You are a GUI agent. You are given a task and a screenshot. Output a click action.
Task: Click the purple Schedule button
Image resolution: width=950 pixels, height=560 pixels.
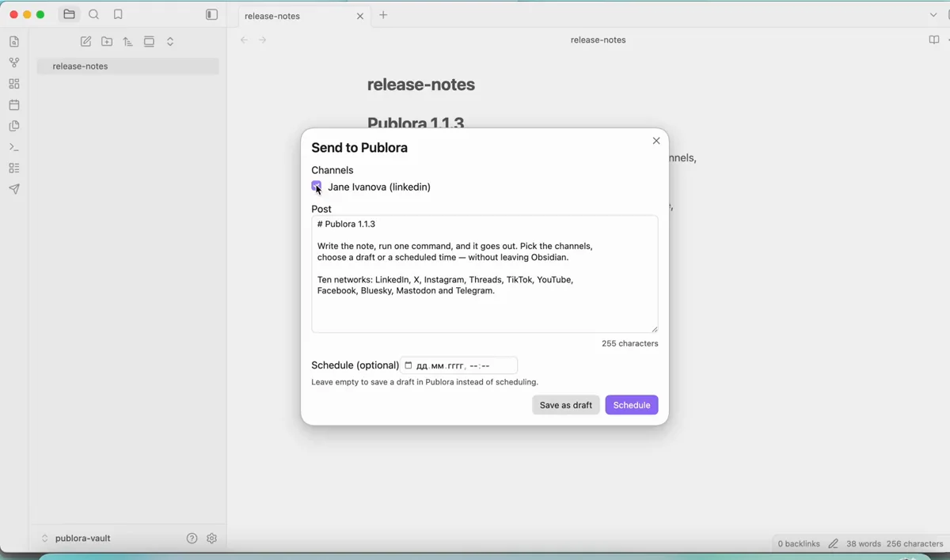[632, 405]
